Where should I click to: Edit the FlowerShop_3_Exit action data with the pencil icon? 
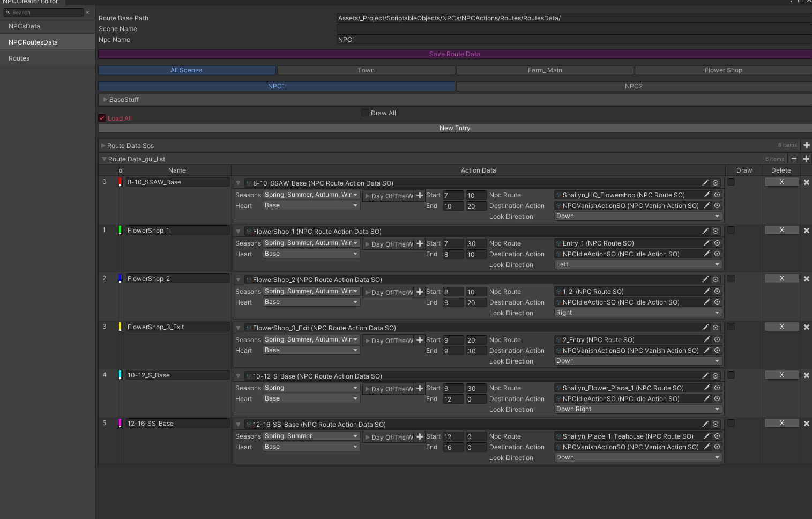click(x=705, y=328)
